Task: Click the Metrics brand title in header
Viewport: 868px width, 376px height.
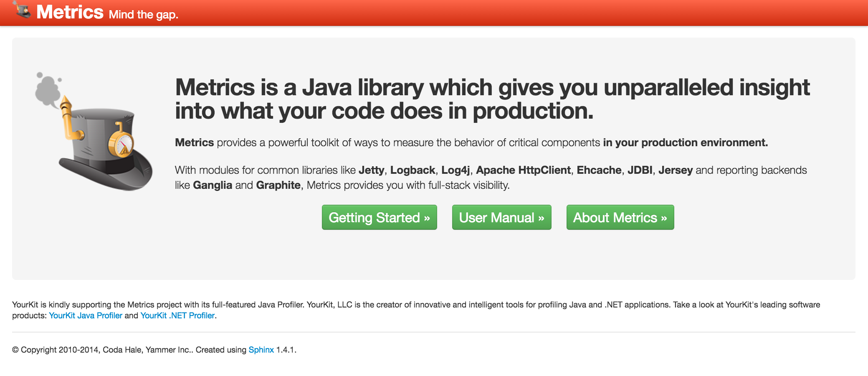Action: (x=70, y=12)
